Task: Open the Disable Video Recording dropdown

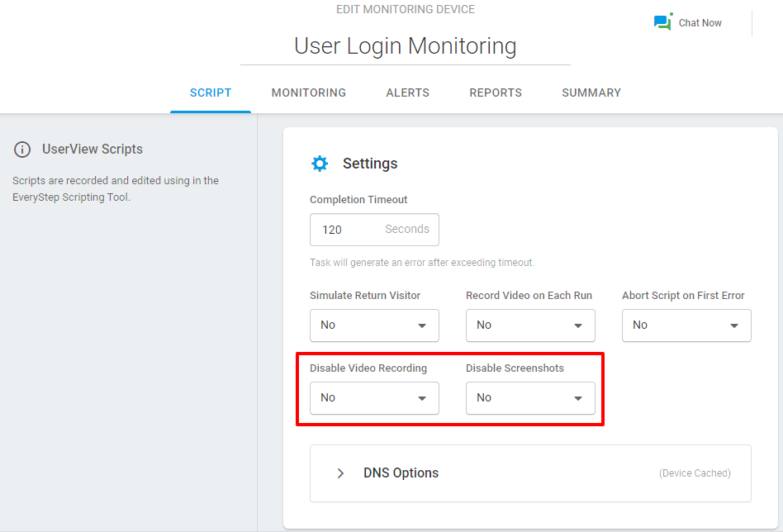Action: (x=374, y=398)
